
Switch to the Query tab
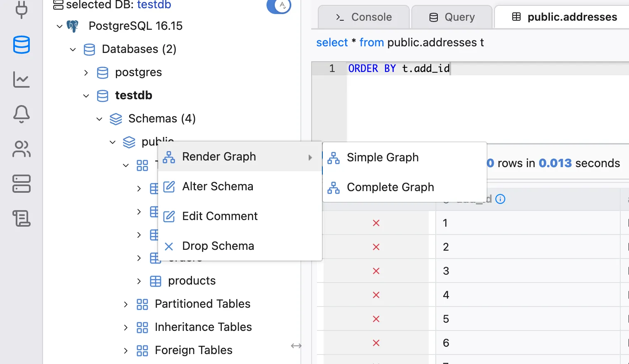(x=452, y=17)
